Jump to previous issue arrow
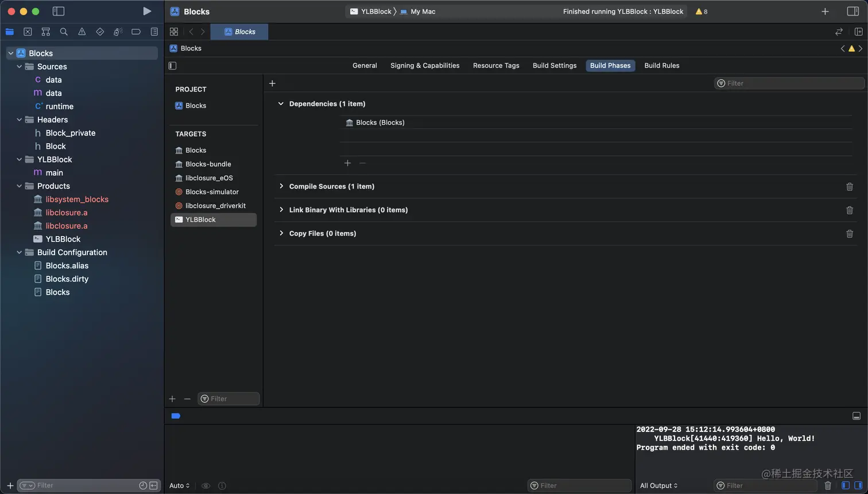Screen dimensions: 868x494 (843, 48)
